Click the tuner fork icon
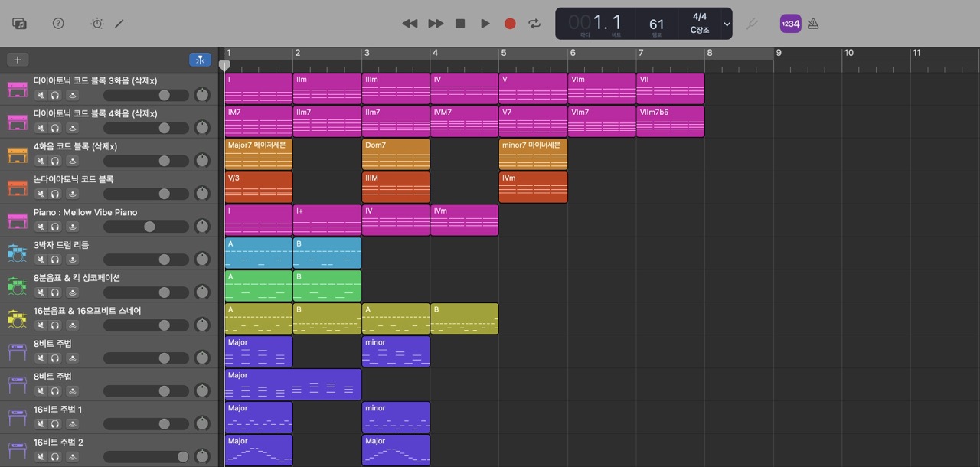Image resolution: width=980 pixels, height=467 pixels. coord(752,24)
